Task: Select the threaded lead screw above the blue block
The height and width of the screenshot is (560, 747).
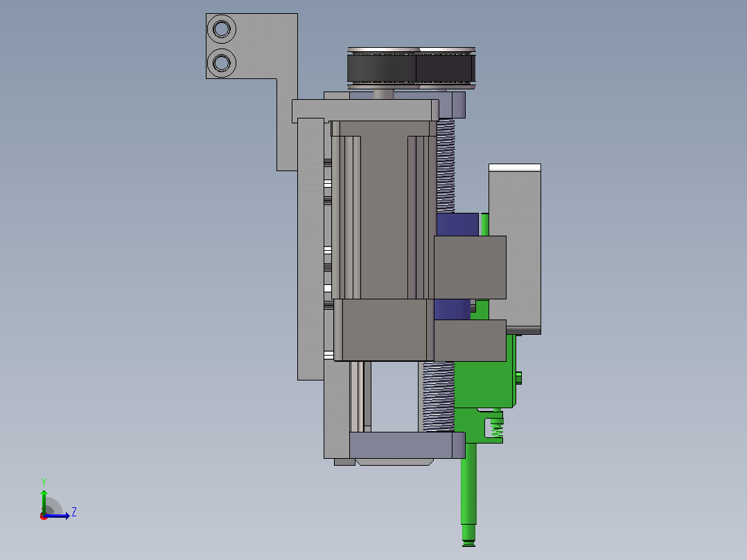Action: click(x=446, y=166)
